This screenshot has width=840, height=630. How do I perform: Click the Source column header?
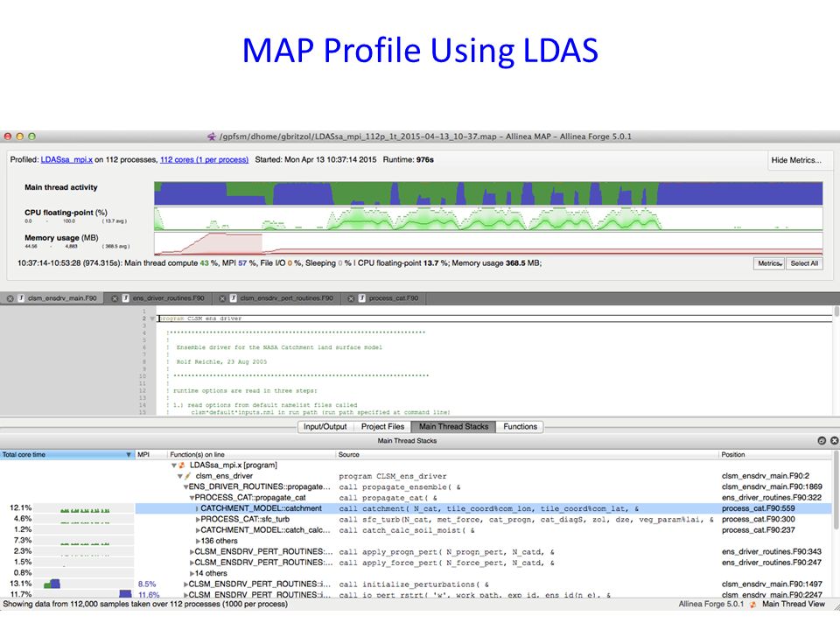tap(527, 455)
